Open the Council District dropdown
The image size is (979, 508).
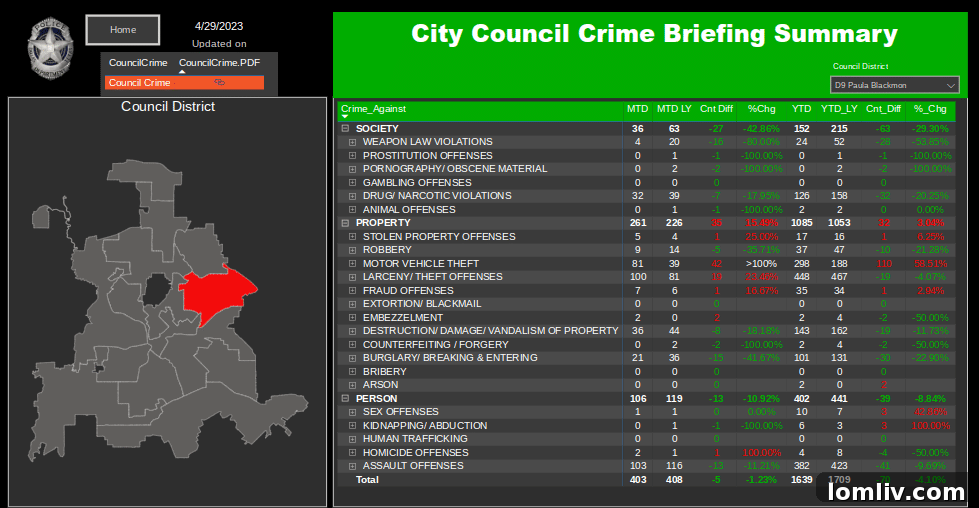pos(894,86)
